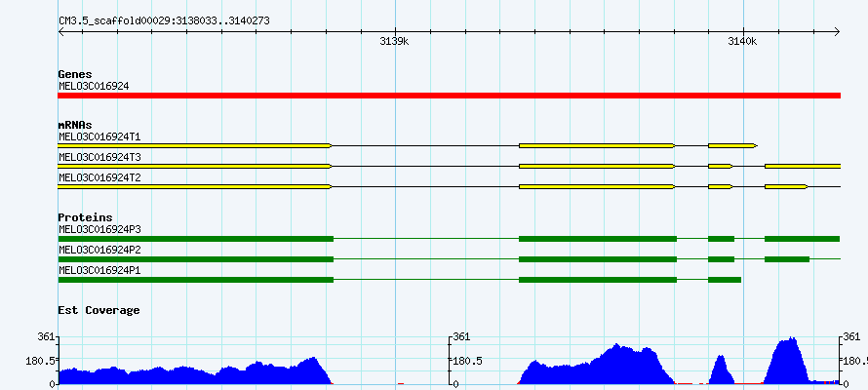Select the first green segment of protein P2
This screenshot has width=868, height=390.
coord(196,259)
